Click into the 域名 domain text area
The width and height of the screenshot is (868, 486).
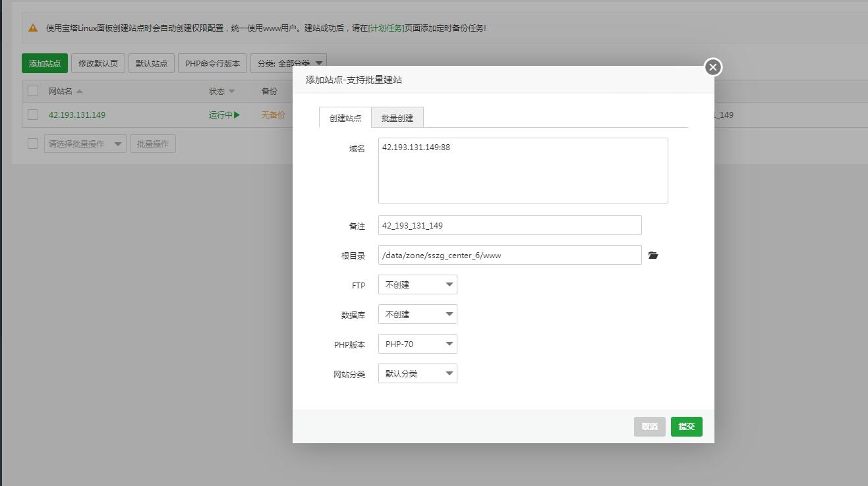523,171
